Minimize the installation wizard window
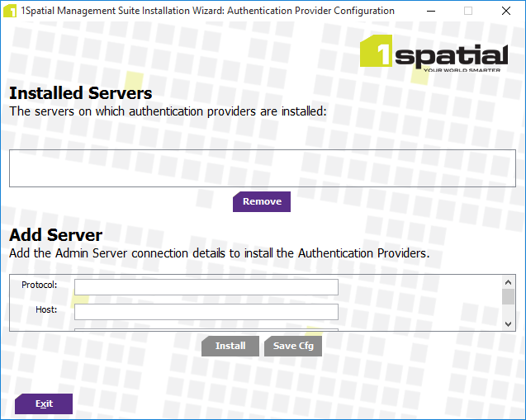The width and height of the screenshot is (526, 420). pyautogui.click(x=429, y=12)
